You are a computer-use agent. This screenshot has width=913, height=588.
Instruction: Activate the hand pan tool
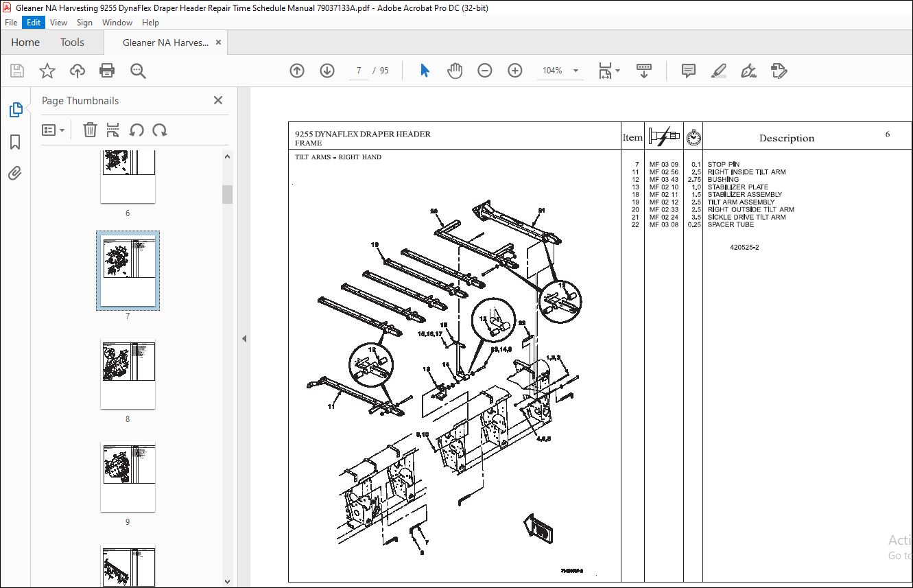[455, 71]
